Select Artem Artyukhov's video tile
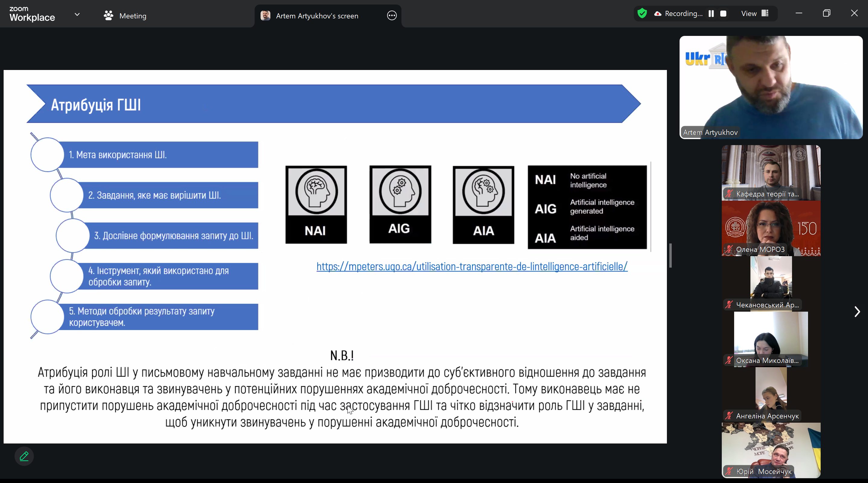 pos(771,87)
